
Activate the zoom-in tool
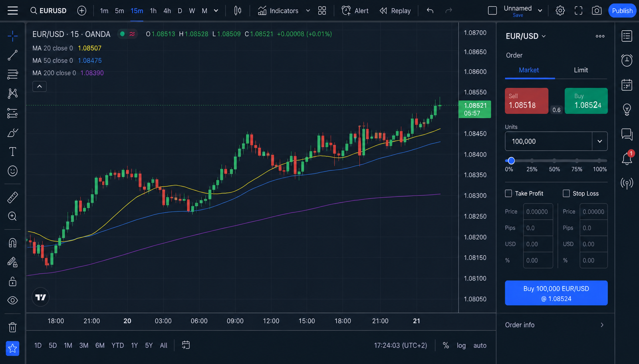(13, 216)
